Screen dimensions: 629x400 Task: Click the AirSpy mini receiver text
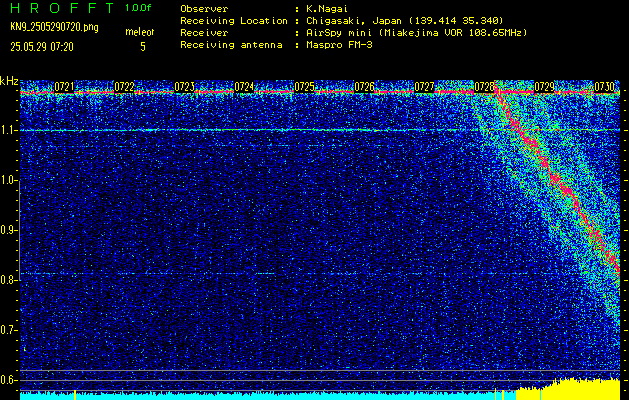416,32
